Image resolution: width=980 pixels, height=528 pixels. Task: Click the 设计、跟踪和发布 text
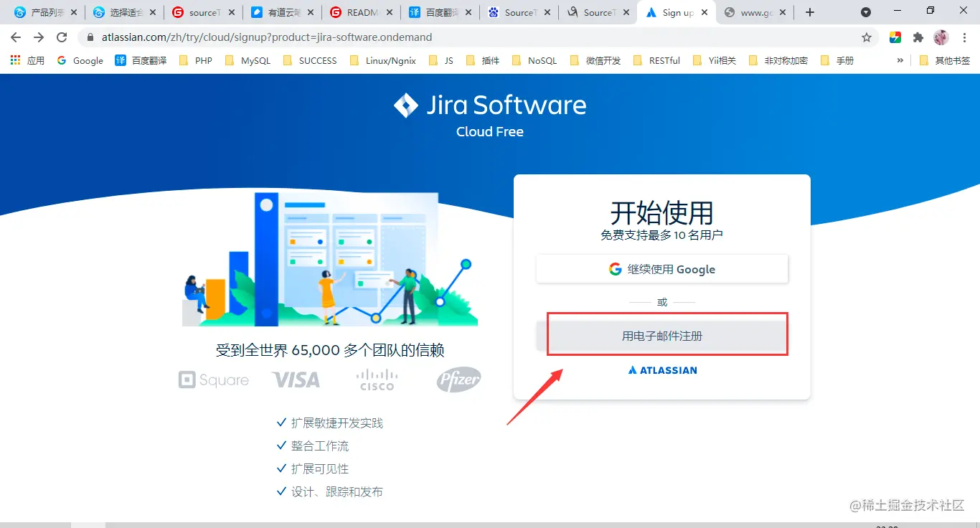pos(337,492)
